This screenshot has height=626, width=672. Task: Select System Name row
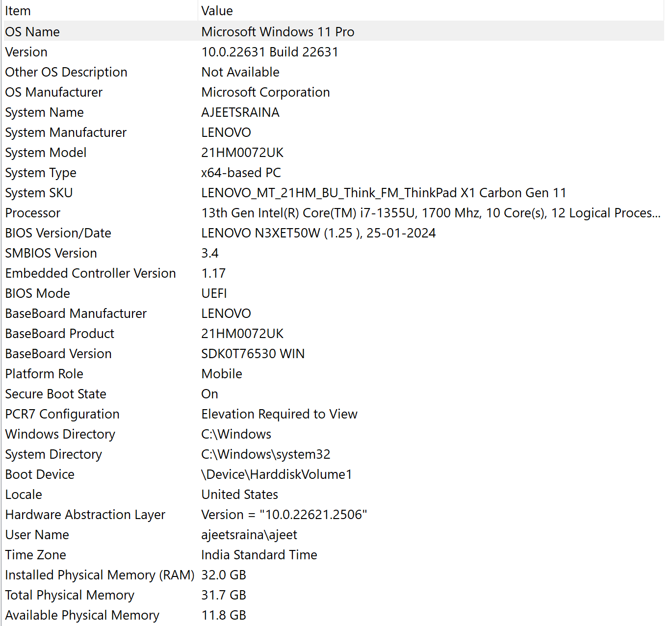coord(334,112)
